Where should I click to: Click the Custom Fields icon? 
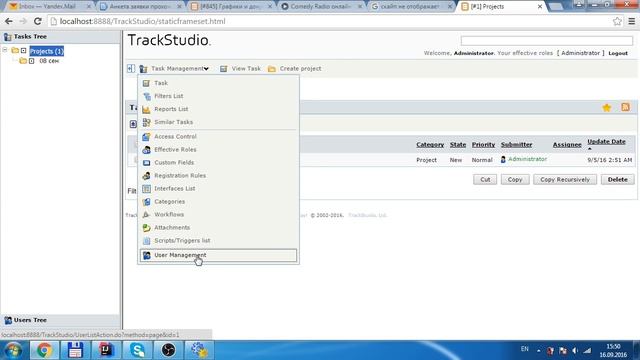coord(146,162)
